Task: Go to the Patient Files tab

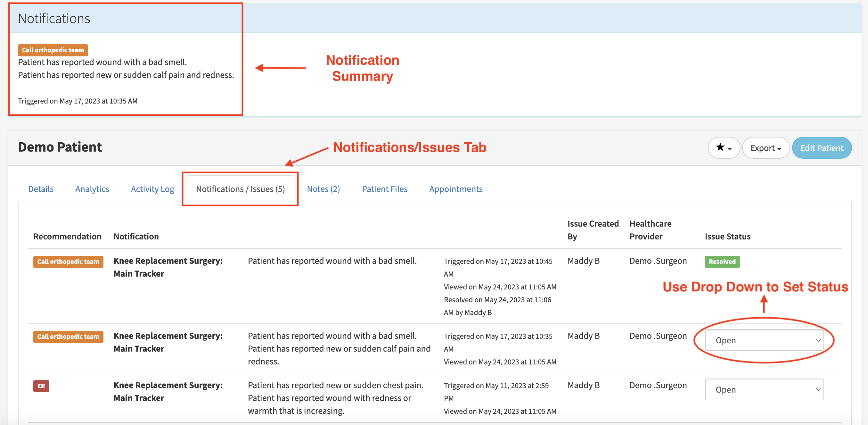Action: click(384, 189)
